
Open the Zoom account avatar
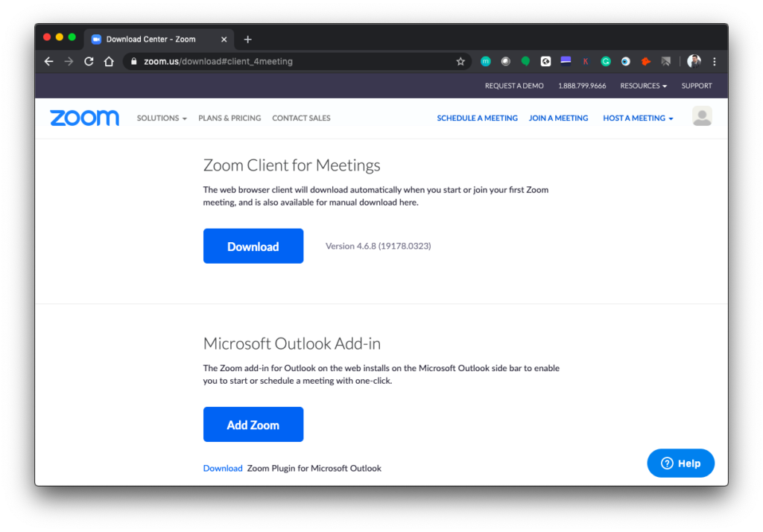coord(702,116)
